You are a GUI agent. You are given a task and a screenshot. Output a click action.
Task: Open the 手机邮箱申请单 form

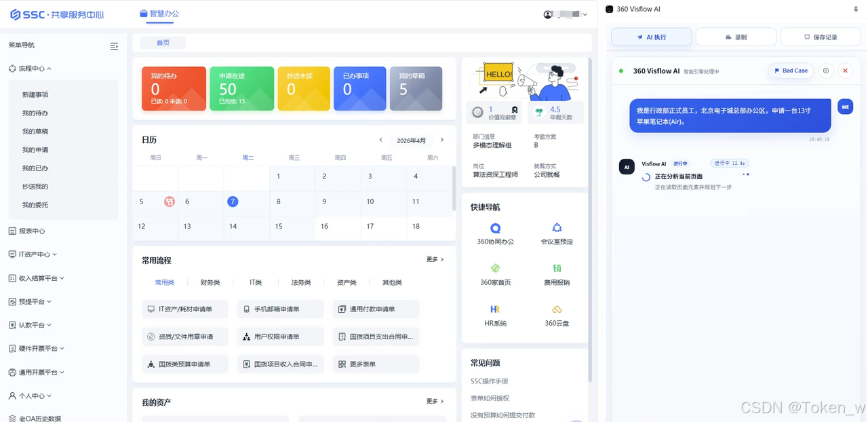click(x=281, y=309)
